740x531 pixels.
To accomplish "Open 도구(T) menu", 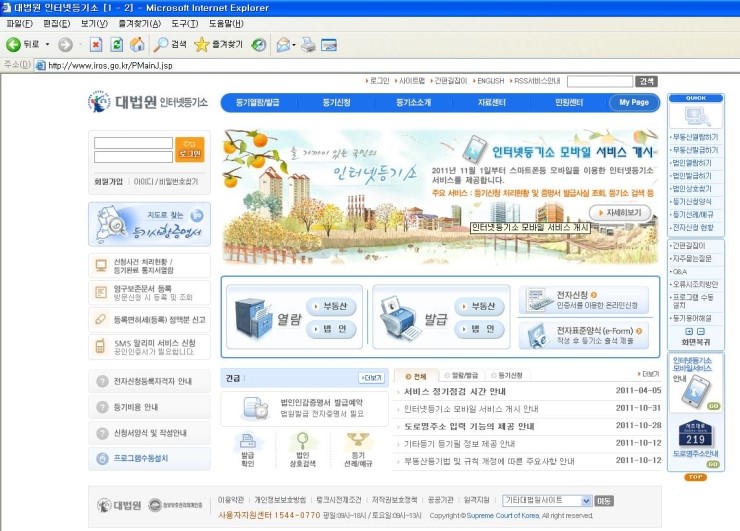I will (185, 24).
